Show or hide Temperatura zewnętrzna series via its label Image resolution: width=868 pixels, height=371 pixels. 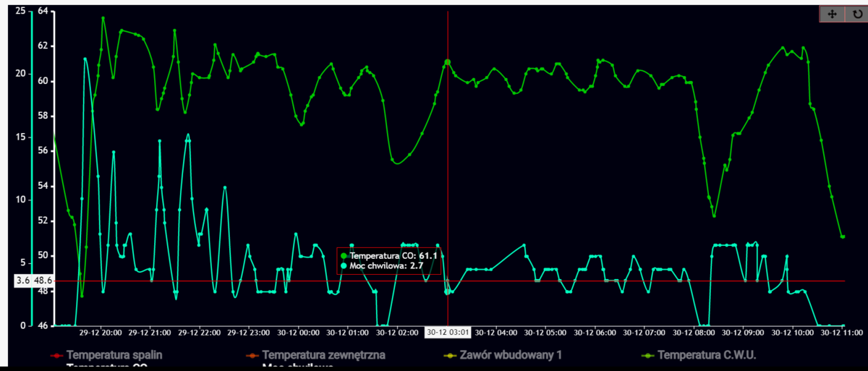[x=323, y=355]
